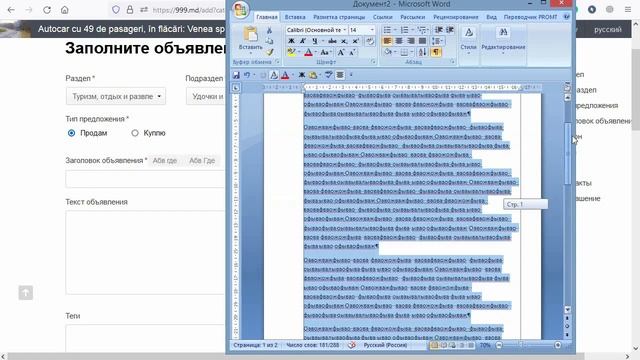Activate the Format Painter brush icon
Viewport: 640px width, 360px height.
(x=269, y=52)
